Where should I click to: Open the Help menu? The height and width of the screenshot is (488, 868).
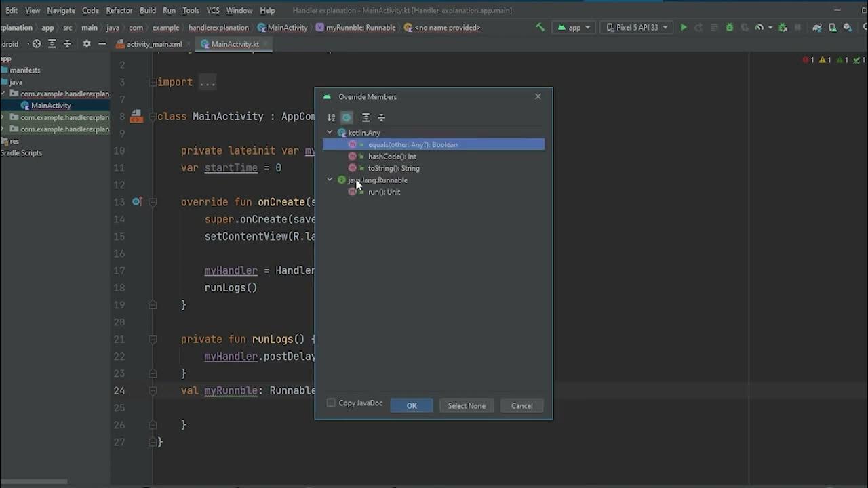(x=267, y=10)
